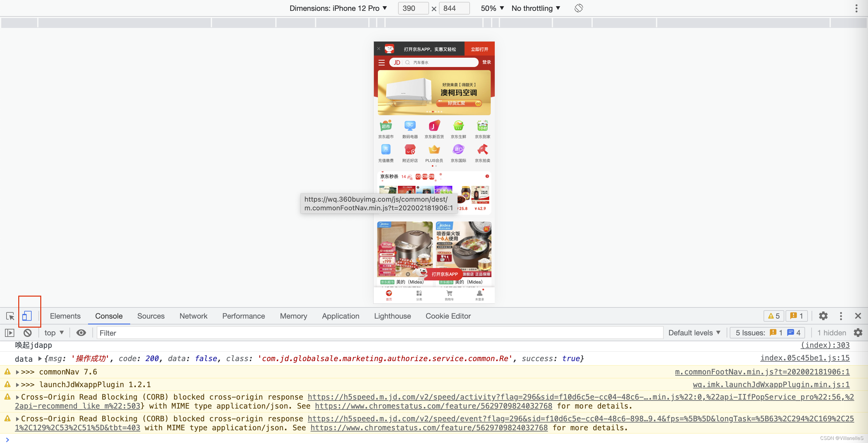Close the JD app banner with X
Viewport: 868px width, 443px height.
pyautogui.click(x=379, y=48)
